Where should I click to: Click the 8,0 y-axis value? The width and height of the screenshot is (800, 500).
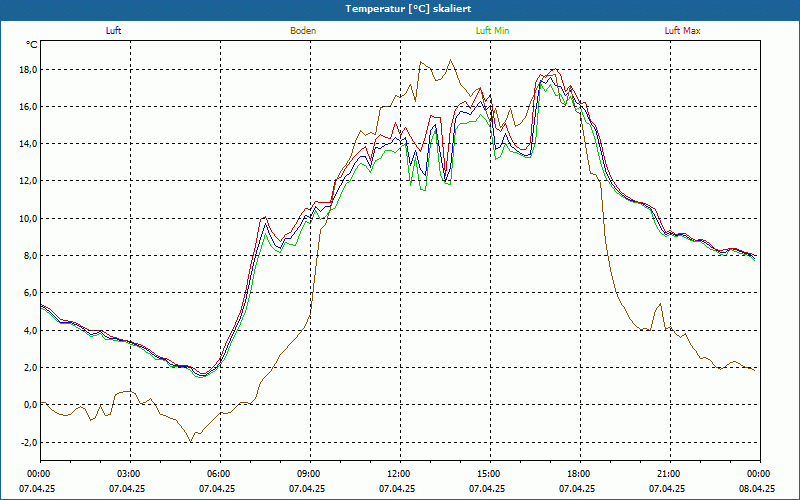tap(30, 256)
